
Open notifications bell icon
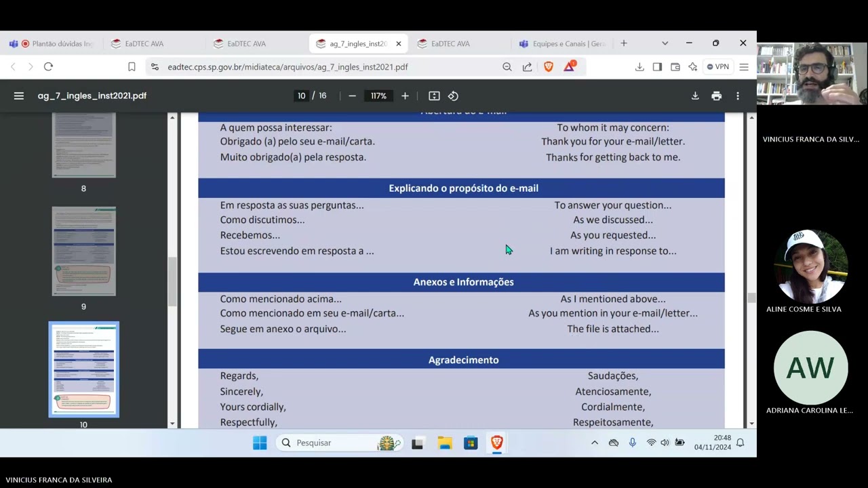pyautogui.click(x=741, y=443)
